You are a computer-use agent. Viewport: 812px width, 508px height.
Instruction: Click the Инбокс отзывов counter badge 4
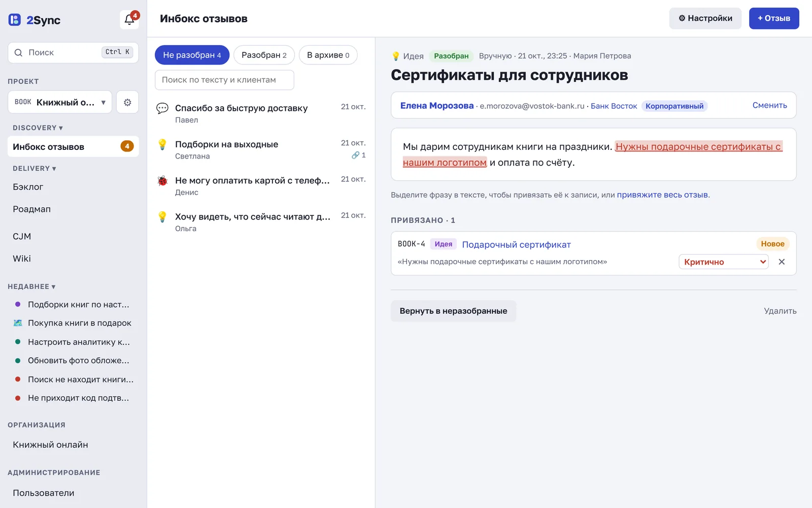(127, 146)
